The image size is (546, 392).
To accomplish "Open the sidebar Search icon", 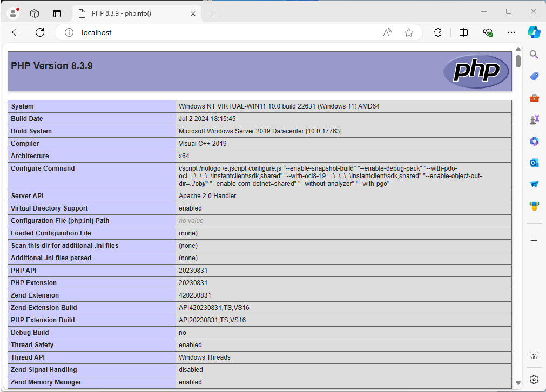I will click(534, 55).
